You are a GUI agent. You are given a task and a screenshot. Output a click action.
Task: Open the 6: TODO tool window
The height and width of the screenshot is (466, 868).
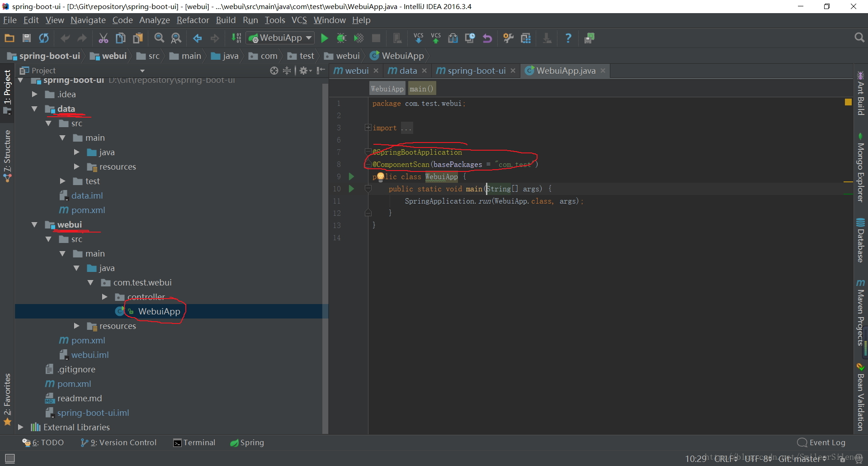click(x=43, y=442)
